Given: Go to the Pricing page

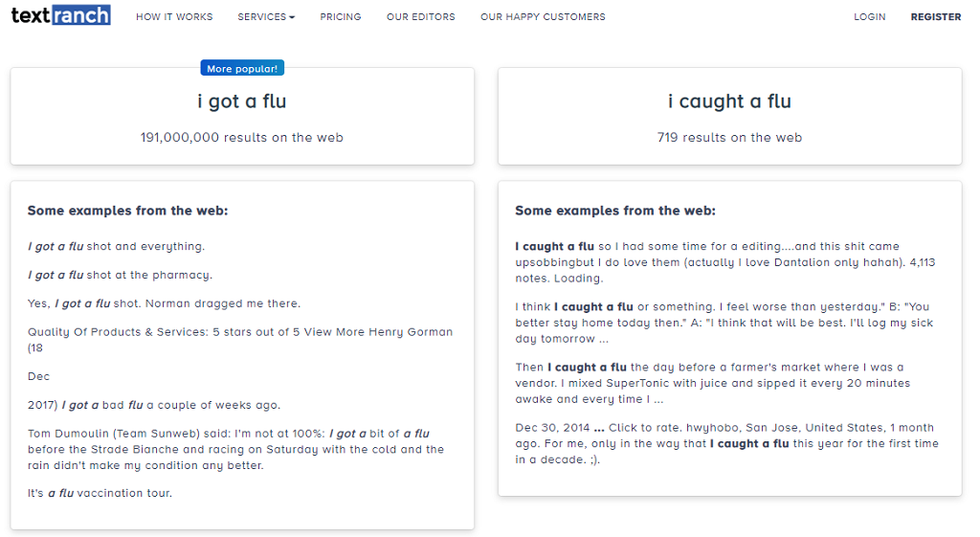Looking at the screenshot, I should click(341, 17).
